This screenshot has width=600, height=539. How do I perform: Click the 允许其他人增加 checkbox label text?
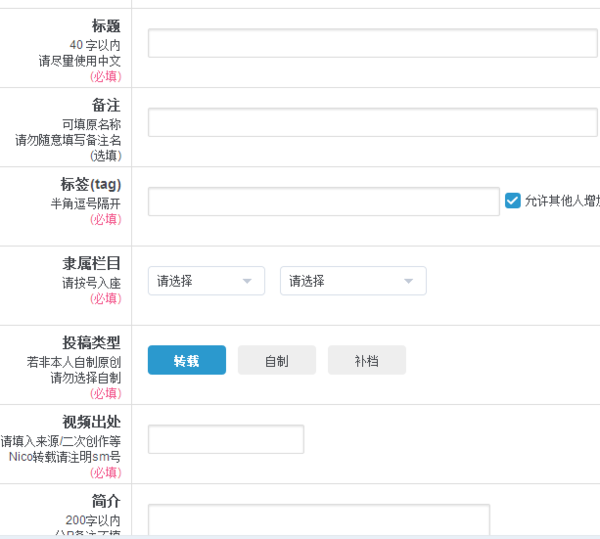(x=562, y=201)
